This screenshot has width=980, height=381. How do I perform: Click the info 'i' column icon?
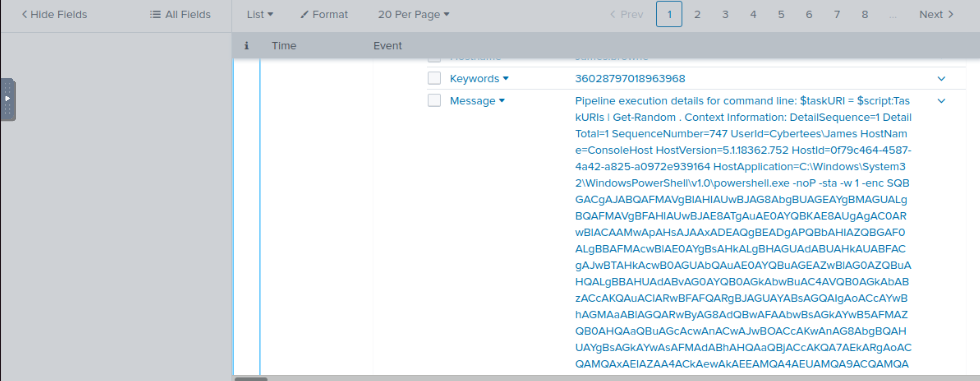246,46
